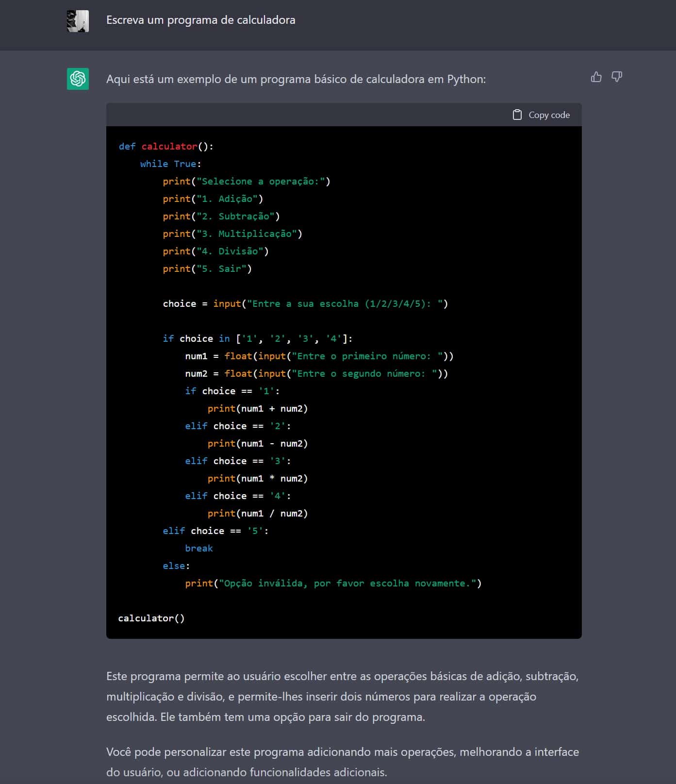
Task: Click the thumbs up feedback icon
Action: tap(596, 77)
